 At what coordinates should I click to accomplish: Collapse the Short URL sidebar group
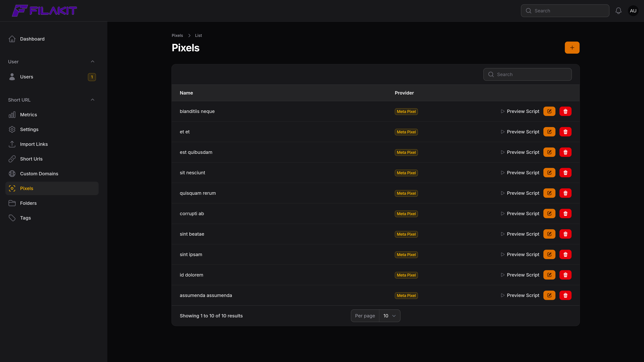coord(92,100)
